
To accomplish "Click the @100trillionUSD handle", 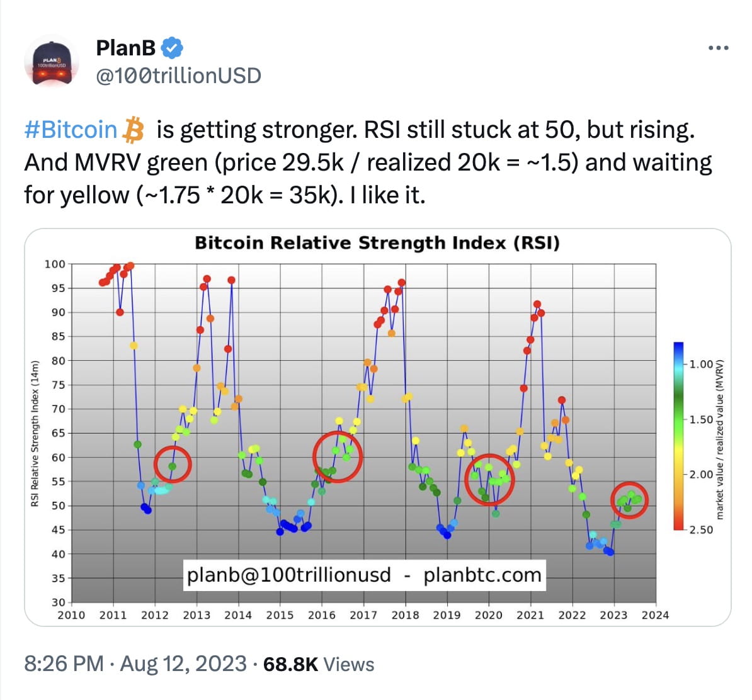I will [x=178, y=76].
